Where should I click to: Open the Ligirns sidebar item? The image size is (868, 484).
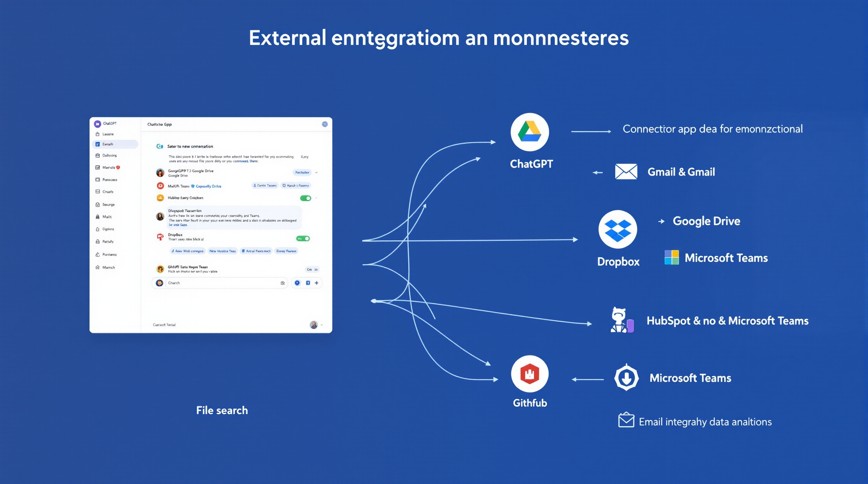pos(114,229)
